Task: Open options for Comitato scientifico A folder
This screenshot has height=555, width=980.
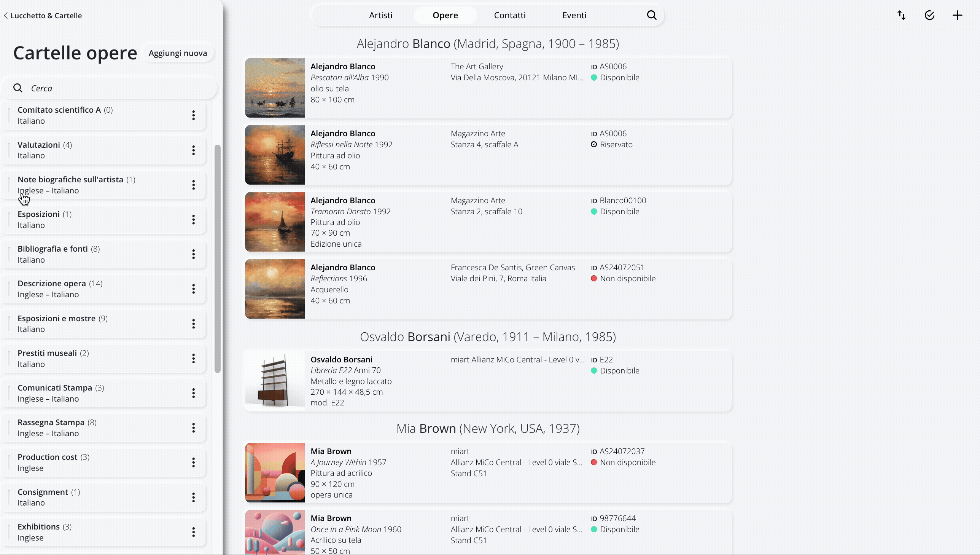Action: (x=194, y=115)
